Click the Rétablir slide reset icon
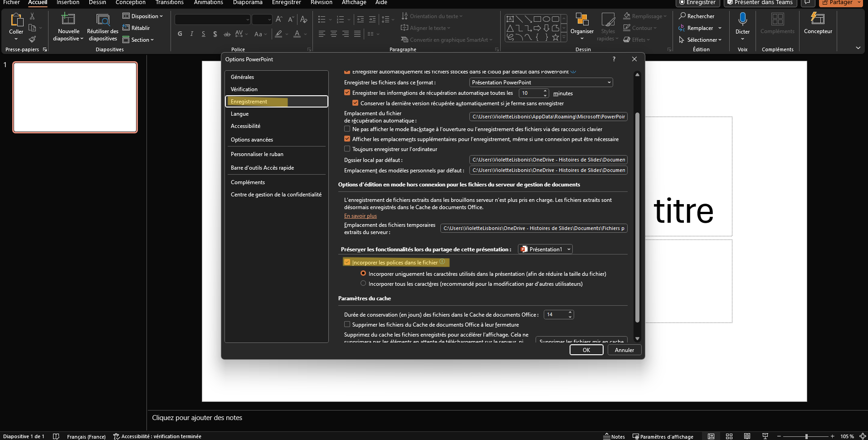868x440 pixels. pyautogui.click(x=136, y=28)
